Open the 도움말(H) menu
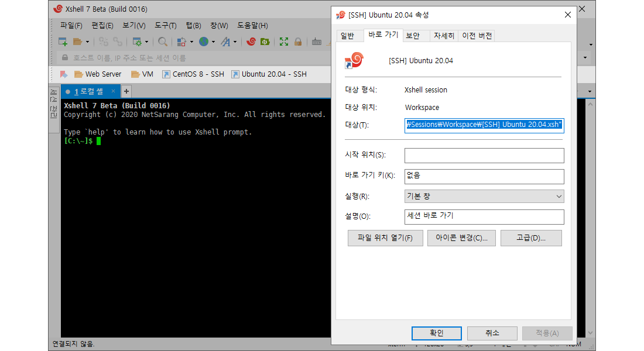 pyautogui.click(x=252, y=26)
